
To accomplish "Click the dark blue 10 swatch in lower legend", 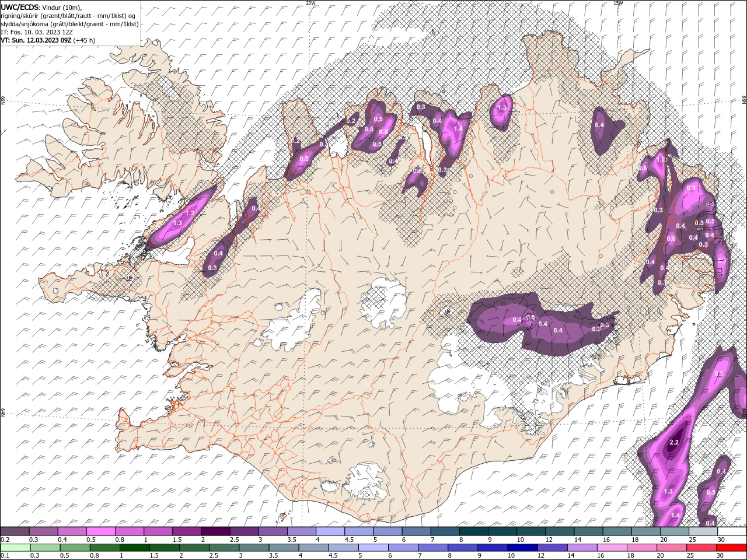I will click(x=521, y=548).
